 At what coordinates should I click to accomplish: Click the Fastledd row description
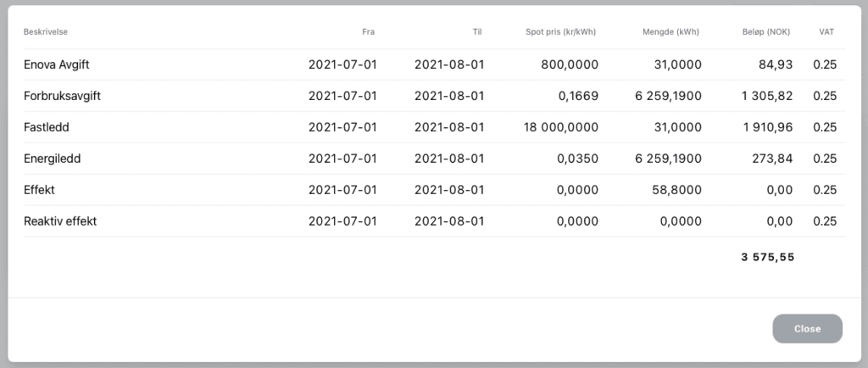(47, 127)
